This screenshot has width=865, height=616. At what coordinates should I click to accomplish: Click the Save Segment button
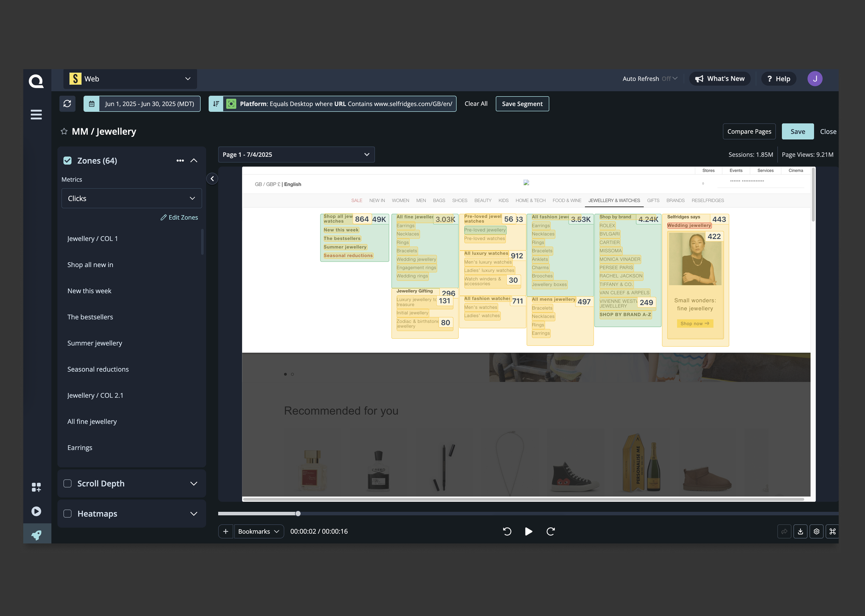[x=522, y=103]
